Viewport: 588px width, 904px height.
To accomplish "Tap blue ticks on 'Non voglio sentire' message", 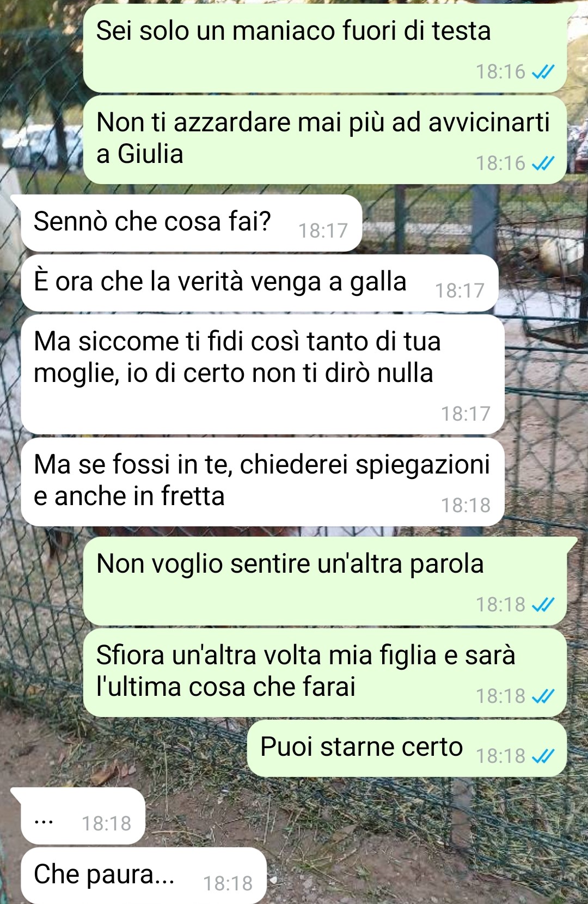I will pyautogui.click(x=543, y=604).
